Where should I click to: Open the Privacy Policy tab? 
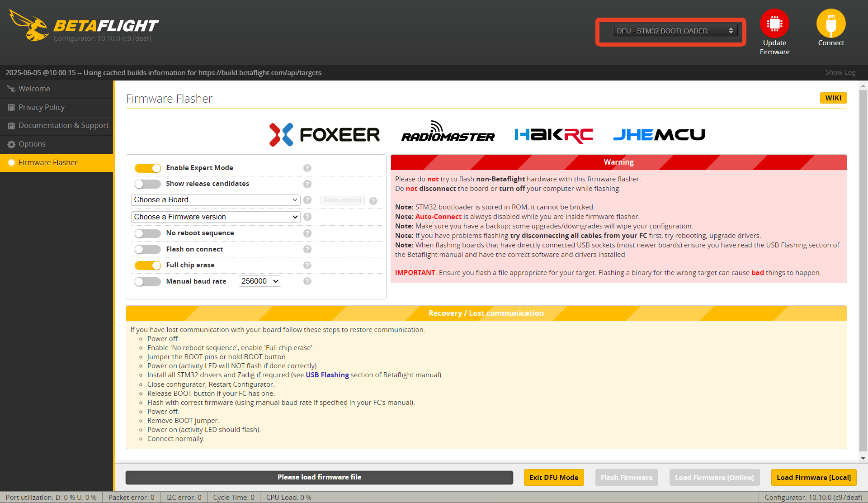click(x=57, y=108)
